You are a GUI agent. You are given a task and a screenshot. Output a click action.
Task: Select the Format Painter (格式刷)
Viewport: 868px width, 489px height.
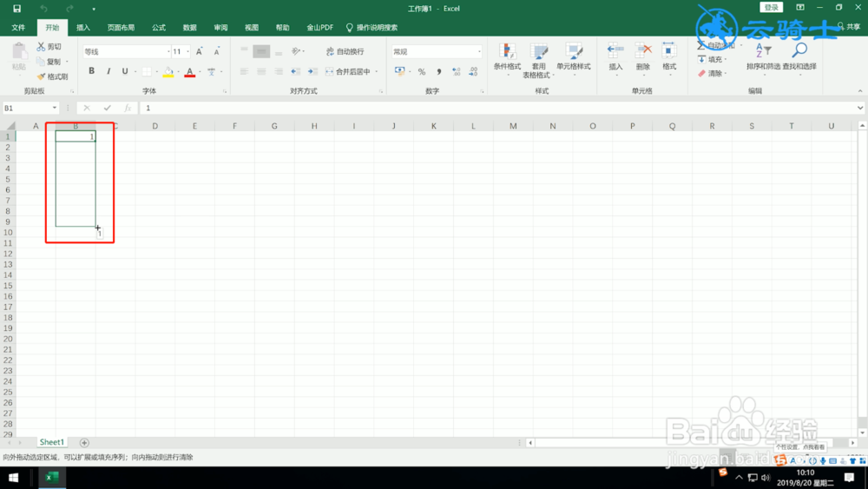pos(53,76)
